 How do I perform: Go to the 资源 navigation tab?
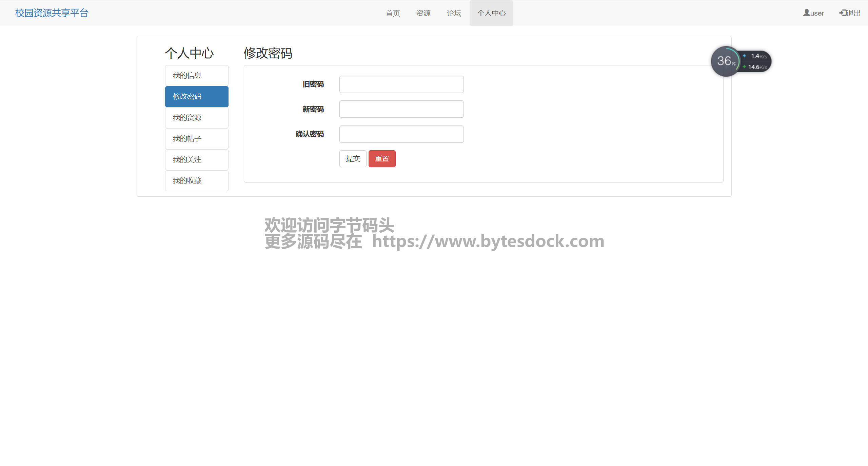tap(423, 13)
